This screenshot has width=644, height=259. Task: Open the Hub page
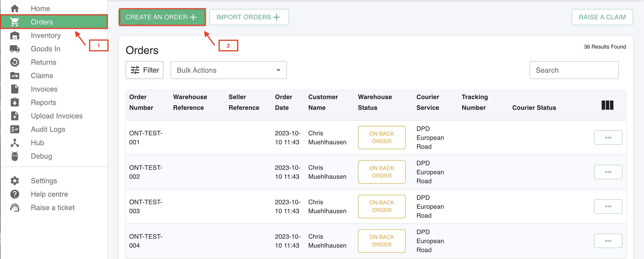[54, 142]
